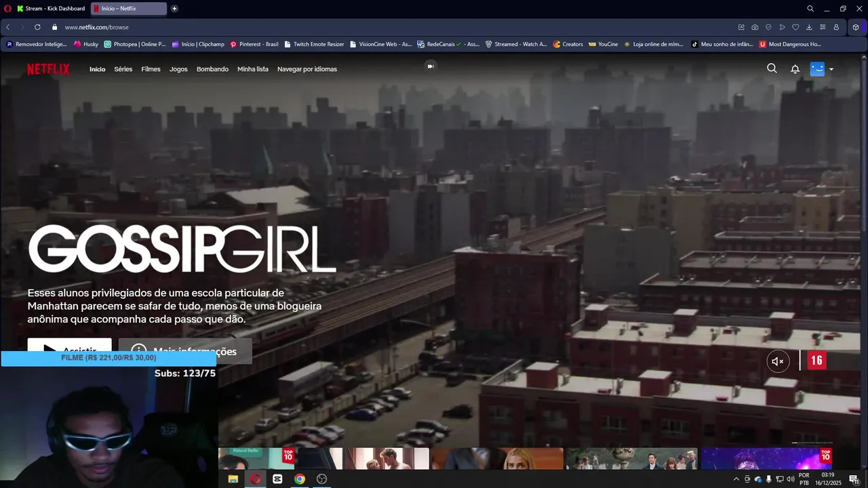Open VisionCine Web bookmark
The width and height of the screenshot is (868, 488).
[381, 44]
